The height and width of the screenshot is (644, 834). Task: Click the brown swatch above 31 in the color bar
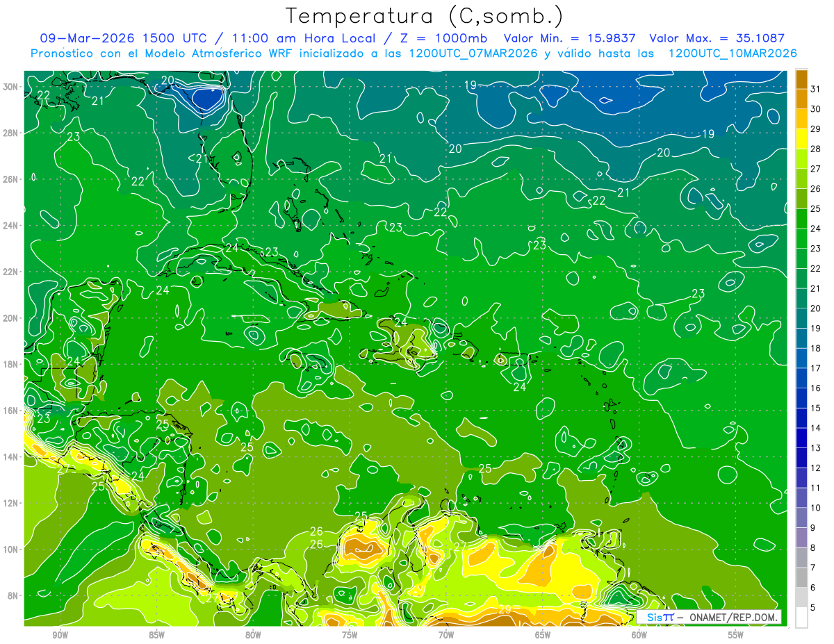(x=801, y=79)
